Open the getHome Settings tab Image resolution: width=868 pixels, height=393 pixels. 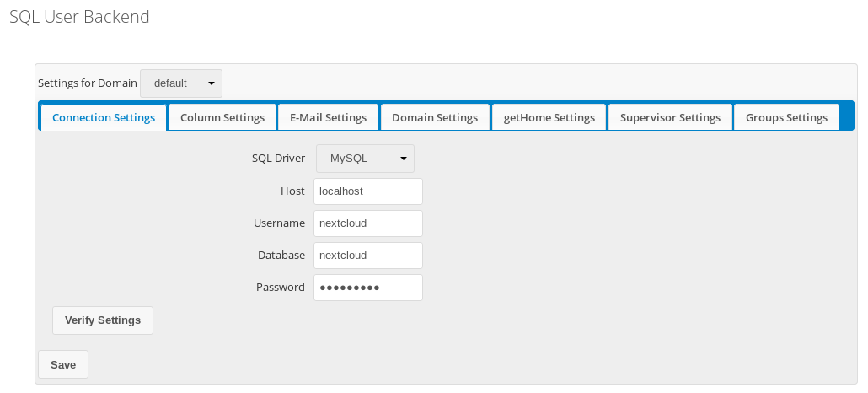[549, 117]
